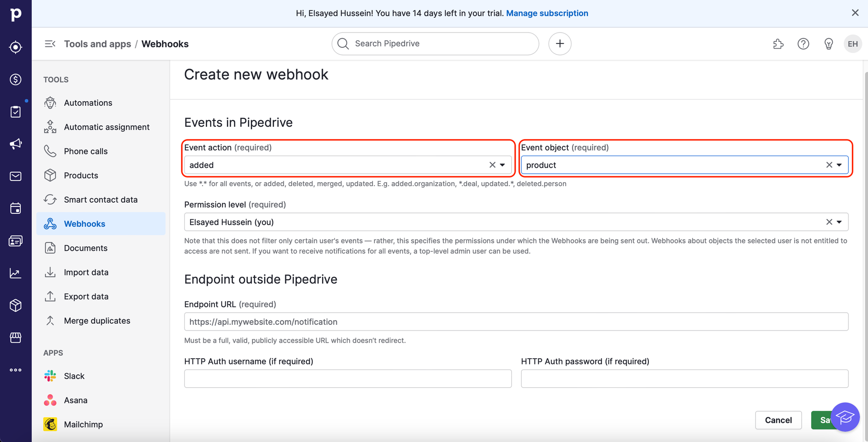
Task: Click the quick add plus button
Action: pyautogui.click(x=560, y=44)
